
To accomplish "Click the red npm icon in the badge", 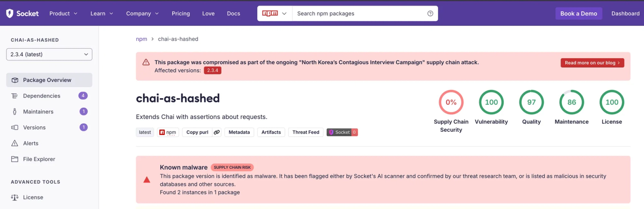I will tap(162, 132).
